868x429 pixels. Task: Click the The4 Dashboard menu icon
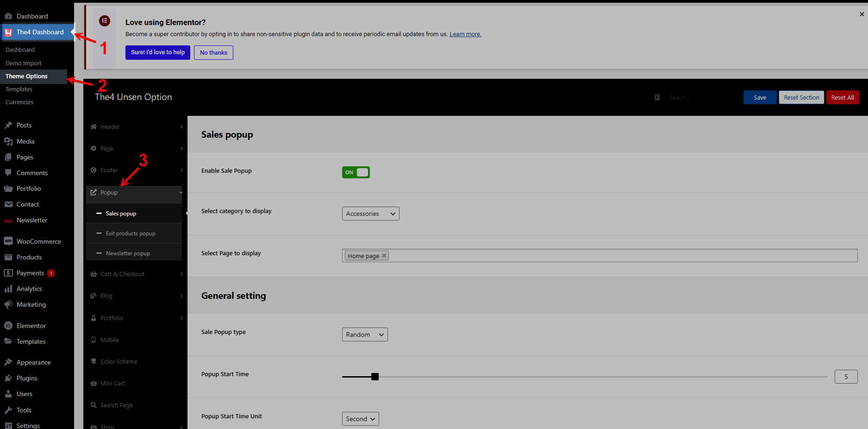pos(8,32)
